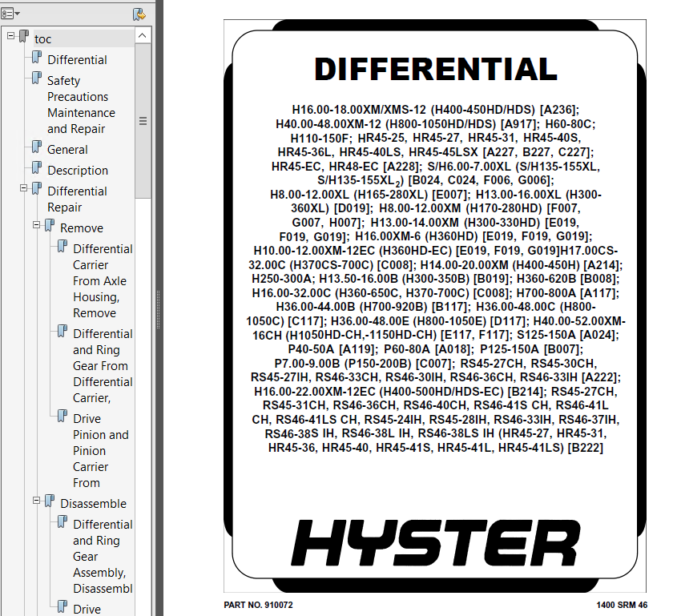Select the Disassemble bookmark
673x616 pixels.
(93, 504)
